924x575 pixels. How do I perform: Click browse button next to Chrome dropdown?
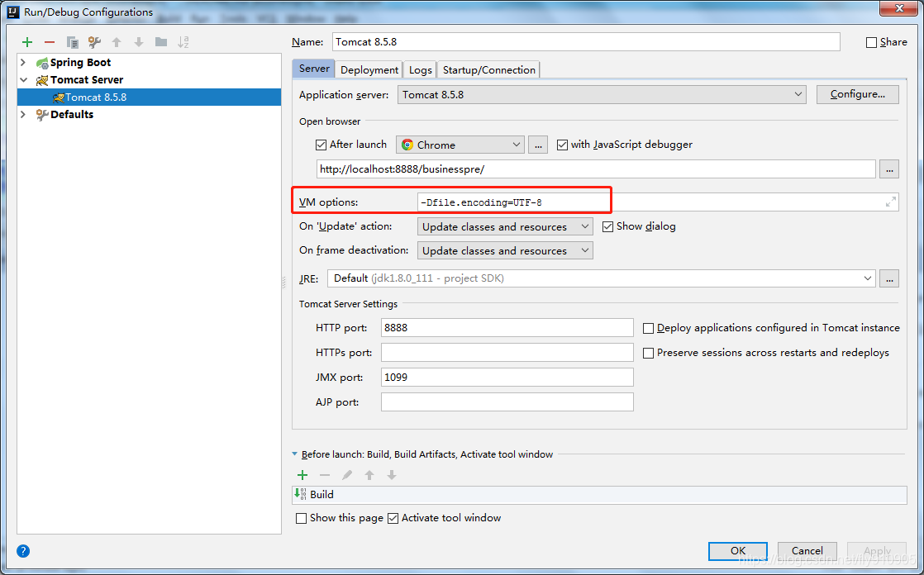coord(538,145)
